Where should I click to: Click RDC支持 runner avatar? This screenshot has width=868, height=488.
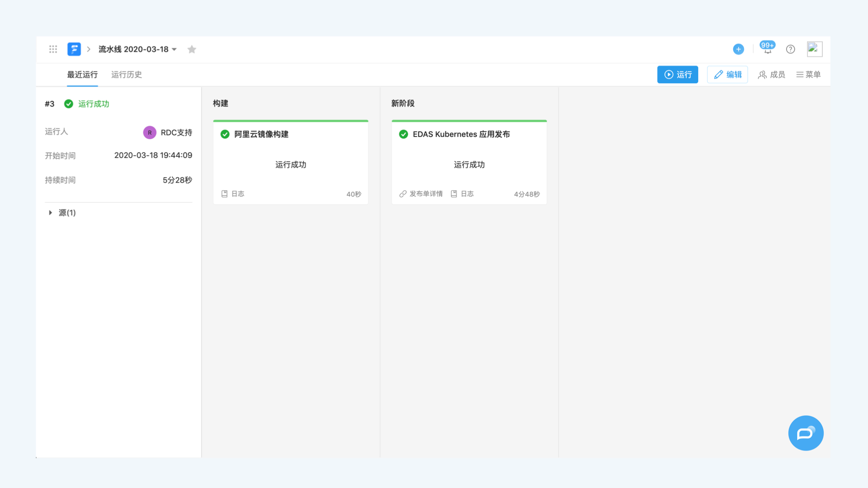pos(150,132)
